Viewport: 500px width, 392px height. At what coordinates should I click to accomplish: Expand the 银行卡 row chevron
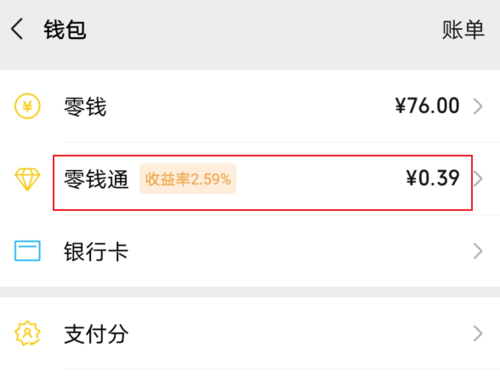pyautogui.click(x=478, y=251)
